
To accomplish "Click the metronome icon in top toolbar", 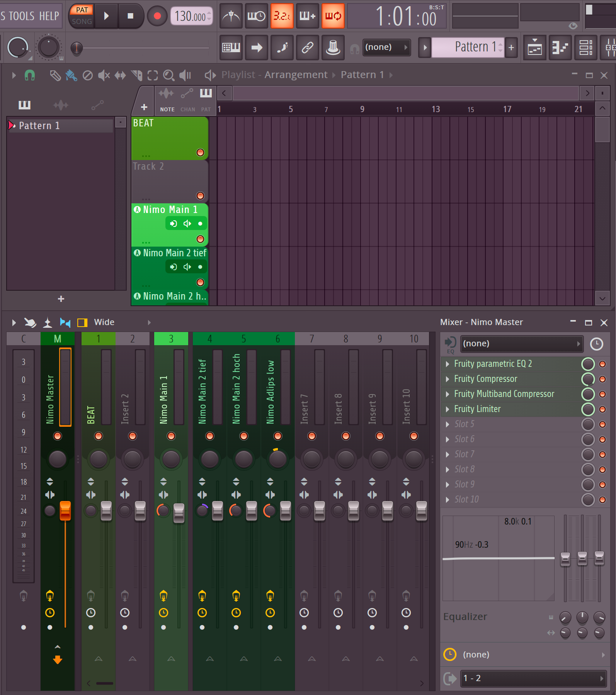I will click(231, 16).
